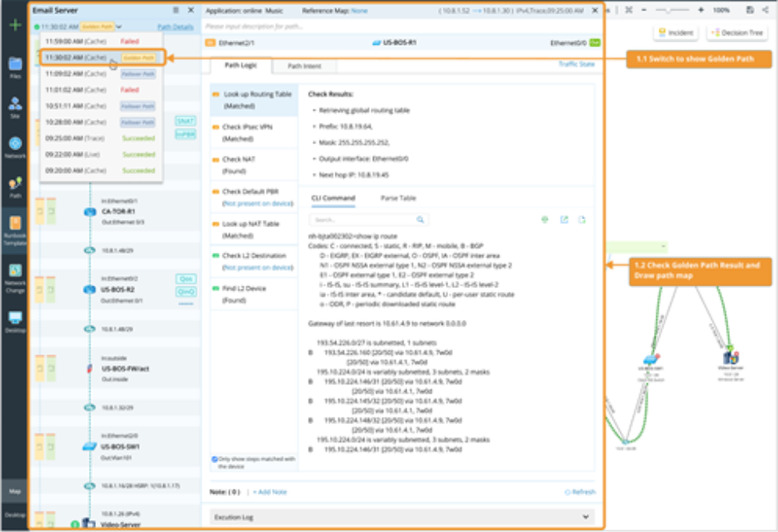Select the 09:20:00 AM Cache entry
The image size is (778, 532).
tap(101, 170)
